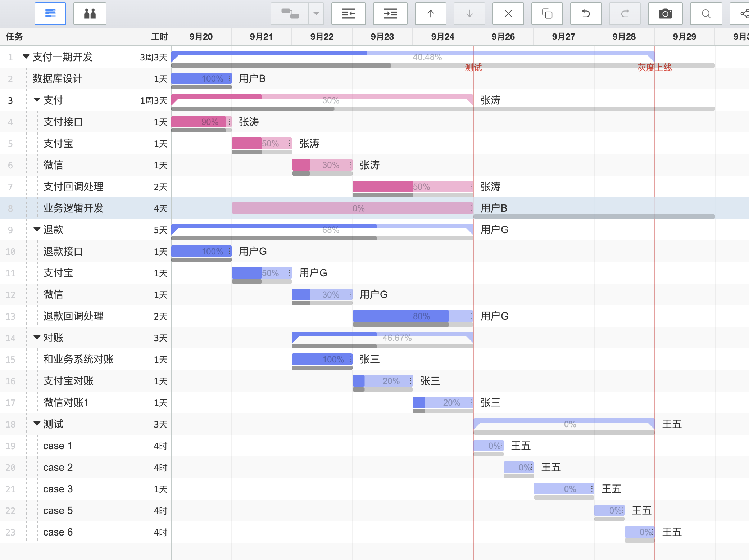Click 4天 duration of 业务逻辑开发
749x560 pixels.
160,208
